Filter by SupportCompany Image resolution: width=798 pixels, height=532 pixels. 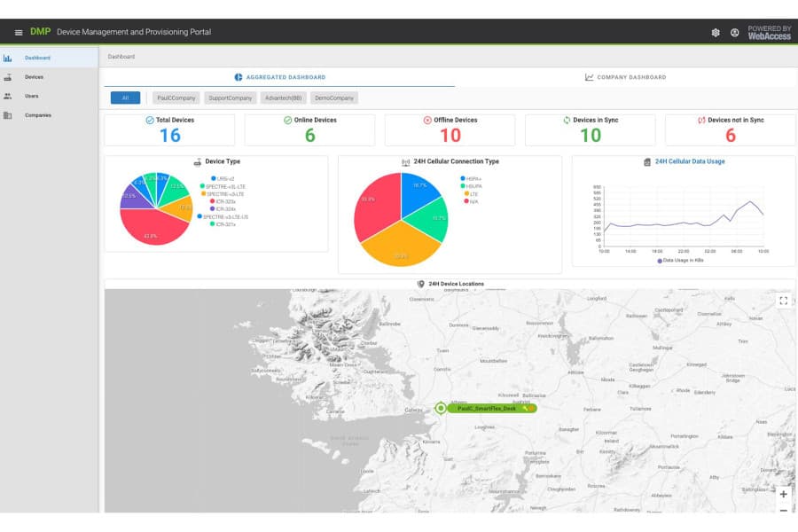point(230,98)
